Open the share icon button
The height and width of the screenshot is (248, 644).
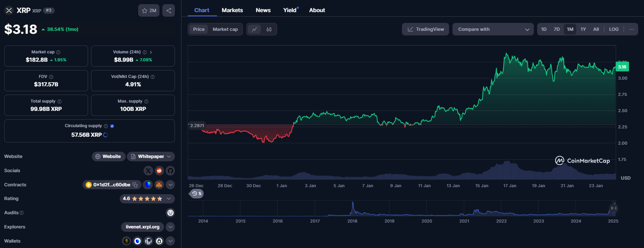169,10
